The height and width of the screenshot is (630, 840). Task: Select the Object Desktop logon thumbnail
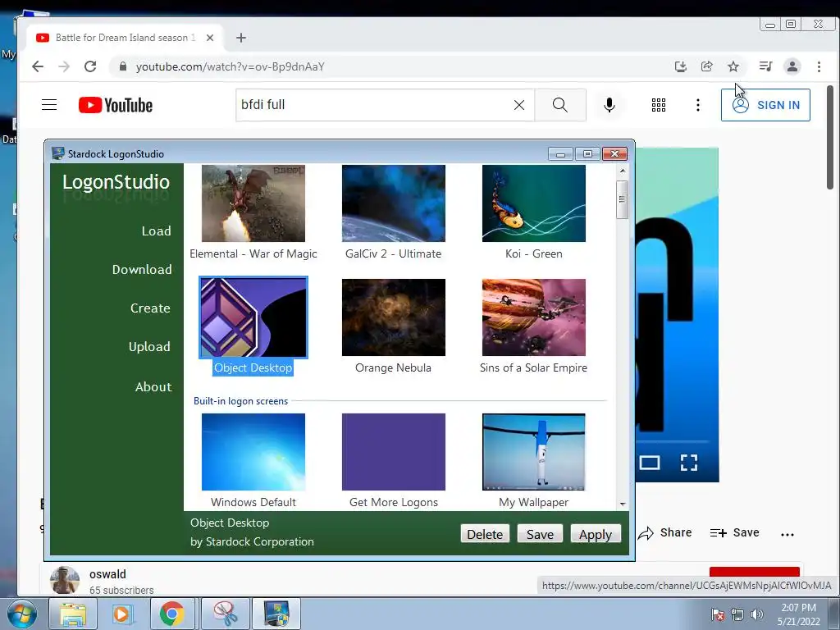click(253, 317)
